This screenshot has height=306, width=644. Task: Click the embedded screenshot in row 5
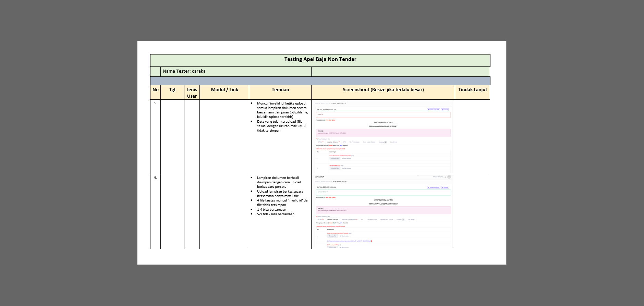(383, 137)
